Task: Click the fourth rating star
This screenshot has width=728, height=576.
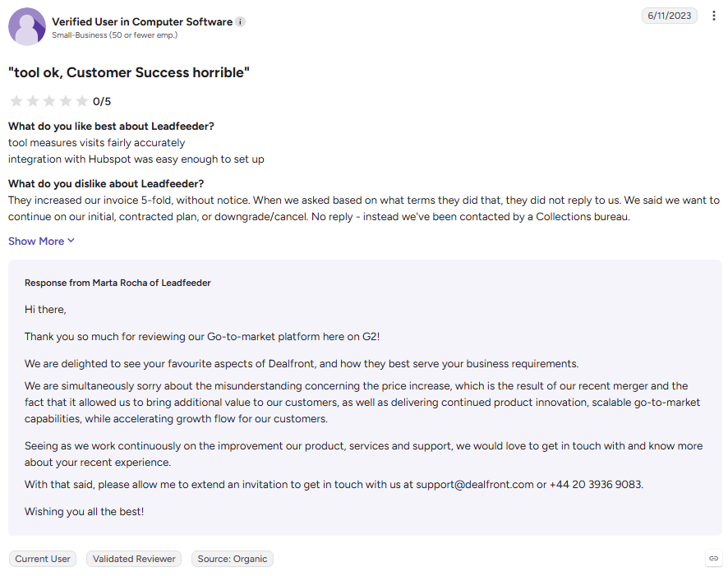Action: (66, 101)
